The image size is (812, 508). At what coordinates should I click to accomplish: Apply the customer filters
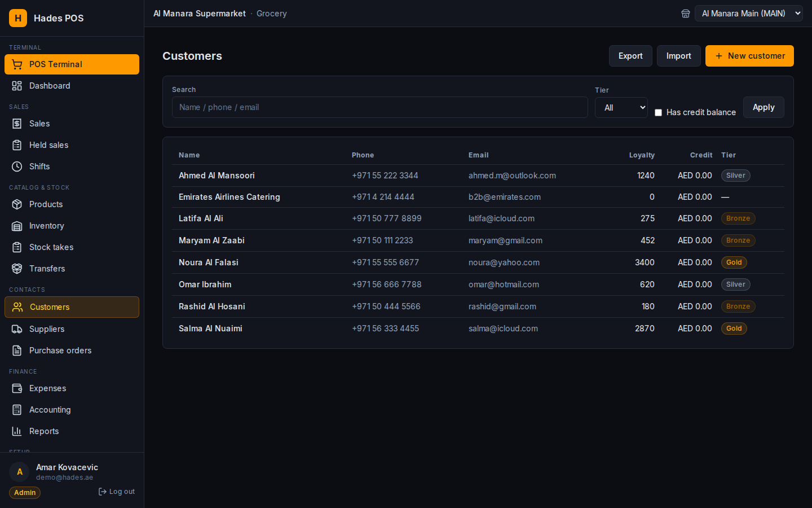[764, 107]
